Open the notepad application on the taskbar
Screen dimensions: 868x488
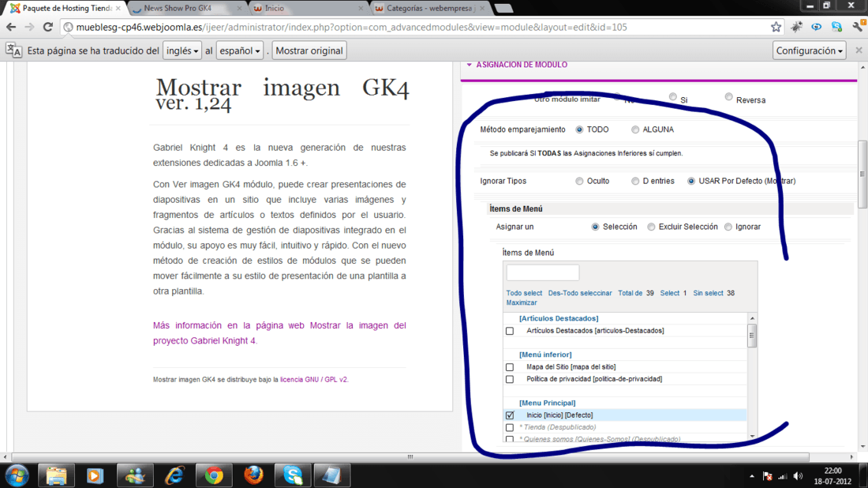[331, 476]
